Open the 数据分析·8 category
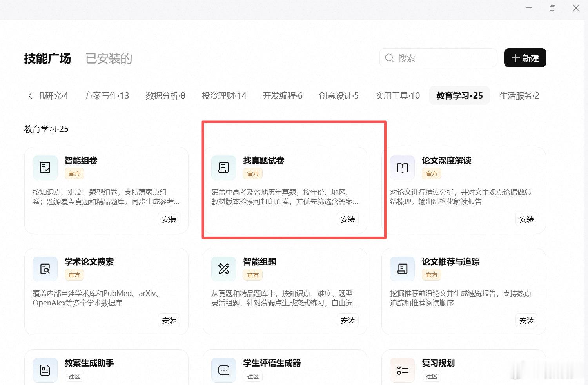588x385 pixels. (x=165, y=96)
